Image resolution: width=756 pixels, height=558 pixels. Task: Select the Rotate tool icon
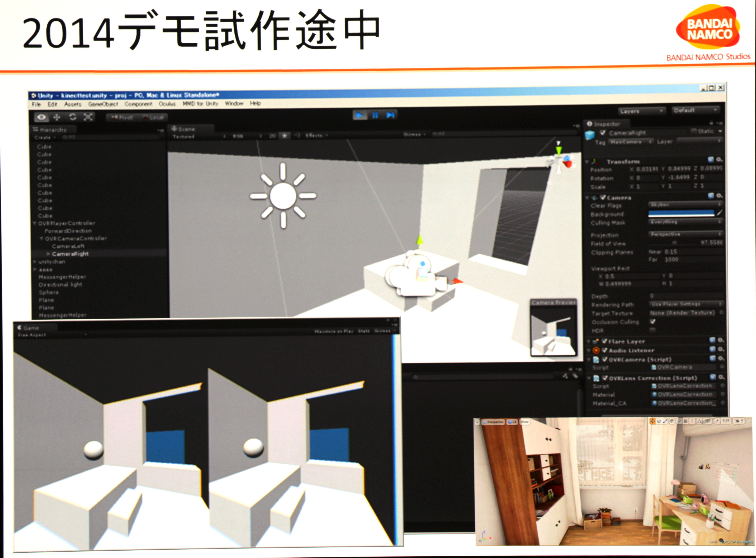click(x=72, y=117)
